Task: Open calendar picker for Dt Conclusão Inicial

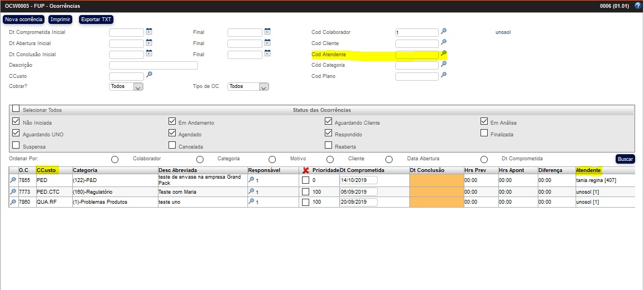Action: (149, 53)
